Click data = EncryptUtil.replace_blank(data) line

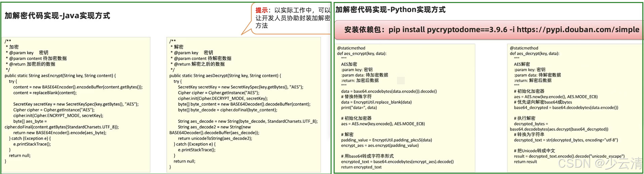(376, 102)
